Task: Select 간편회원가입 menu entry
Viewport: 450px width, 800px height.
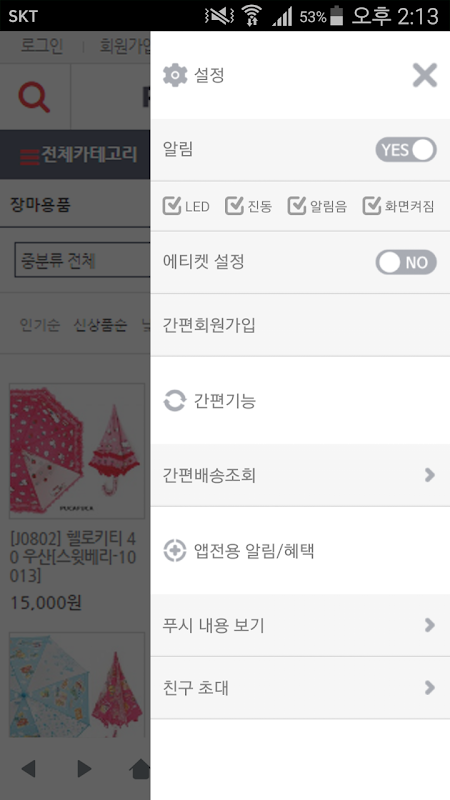Action: (x=300, y=325)
